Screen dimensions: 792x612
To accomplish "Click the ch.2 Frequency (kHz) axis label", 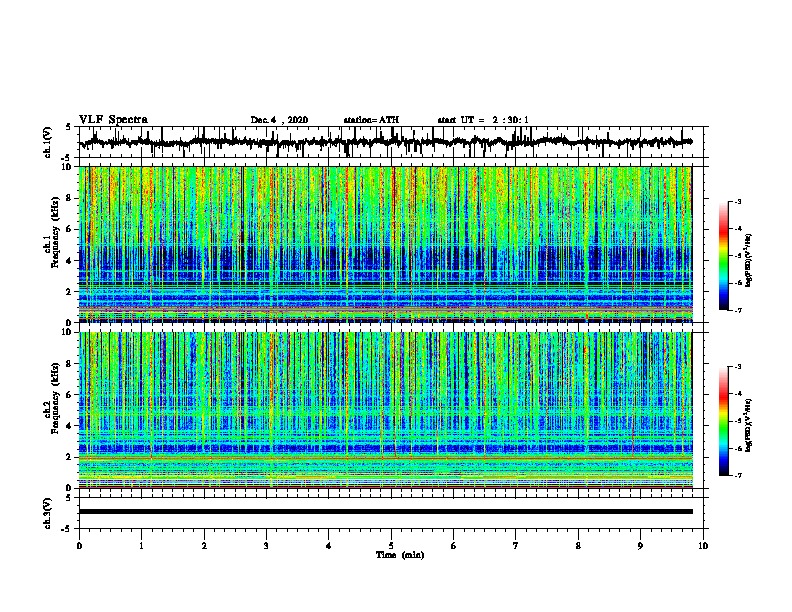I will [x=55, y=398].
